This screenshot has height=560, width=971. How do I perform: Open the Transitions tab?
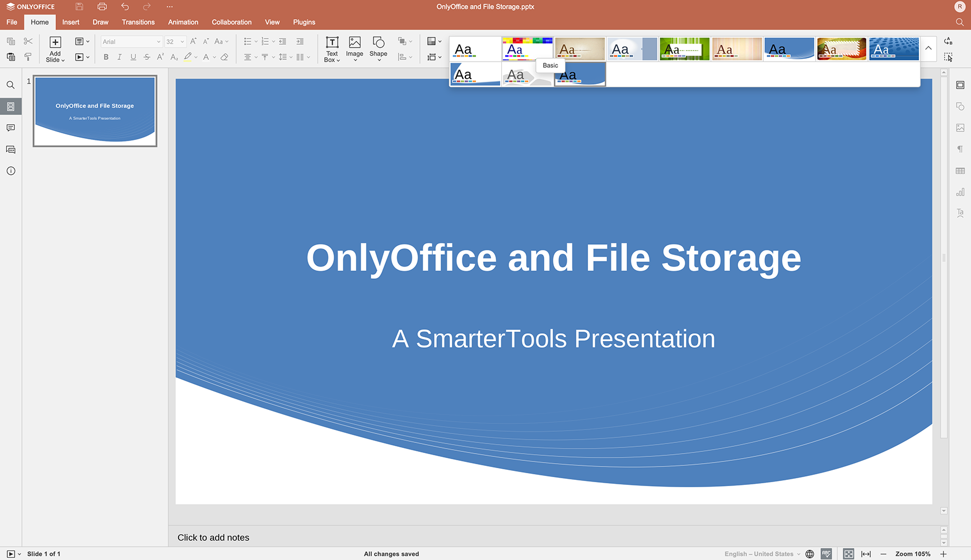[x=138, y=22]
